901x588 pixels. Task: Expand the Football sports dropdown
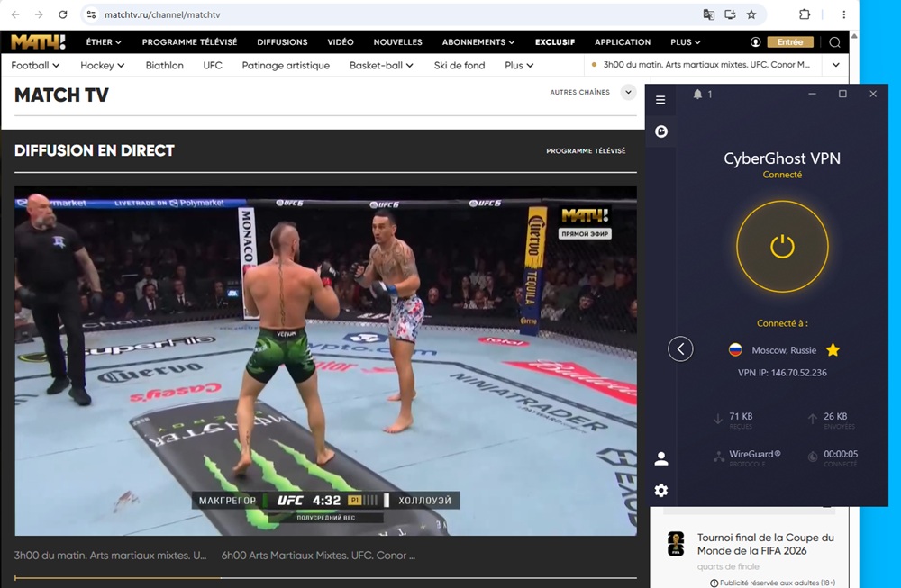(x=35, y=66)
